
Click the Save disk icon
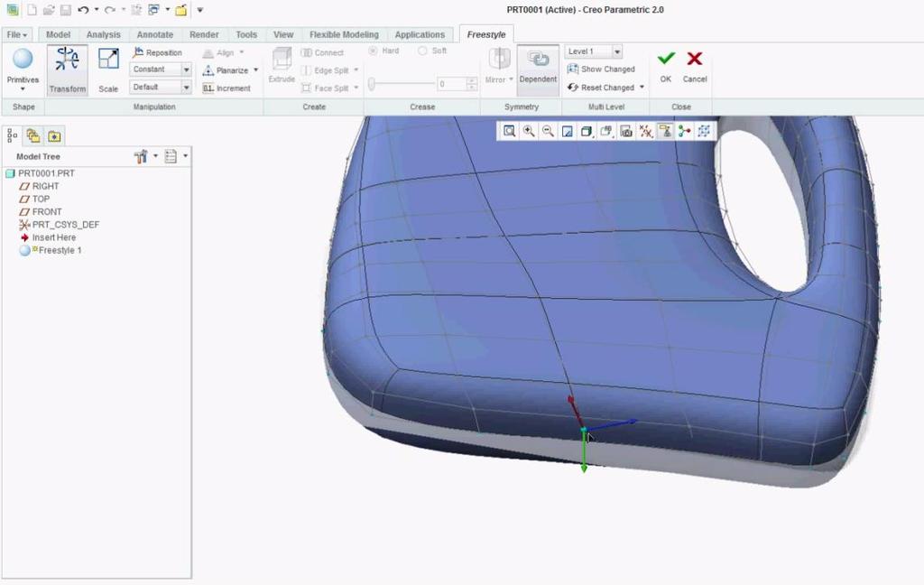[x=65, y=9]
